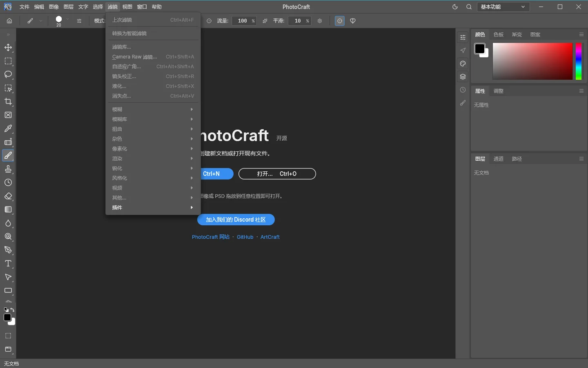Select the Rectangle shape tool

(x=8, y=290)
